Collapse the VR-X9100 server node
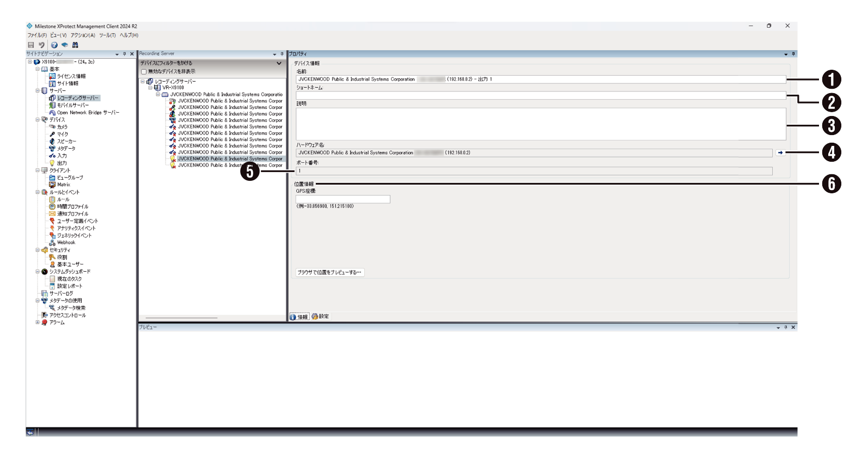This screenshot has width=868, height=458. [x=150, y=88]
